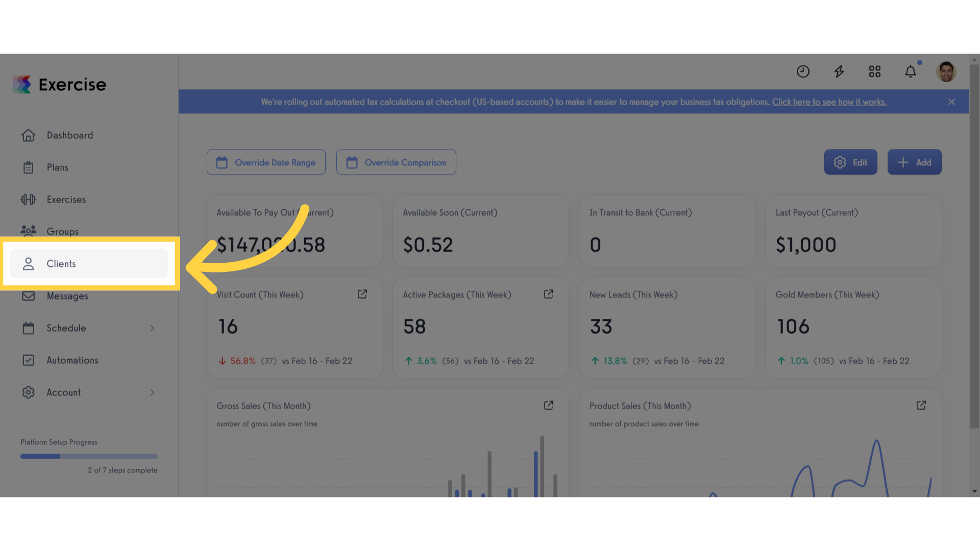The height and width of the screenshot is (551, 980).
Task: Open the apps grid icon
Action: [875, 71]
